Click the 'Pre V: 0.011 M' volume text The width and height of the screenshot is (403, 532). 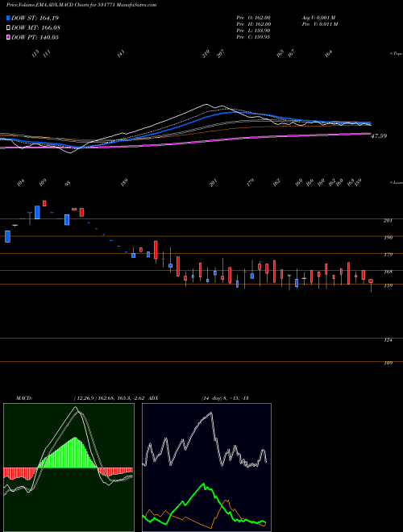(319, 24)
